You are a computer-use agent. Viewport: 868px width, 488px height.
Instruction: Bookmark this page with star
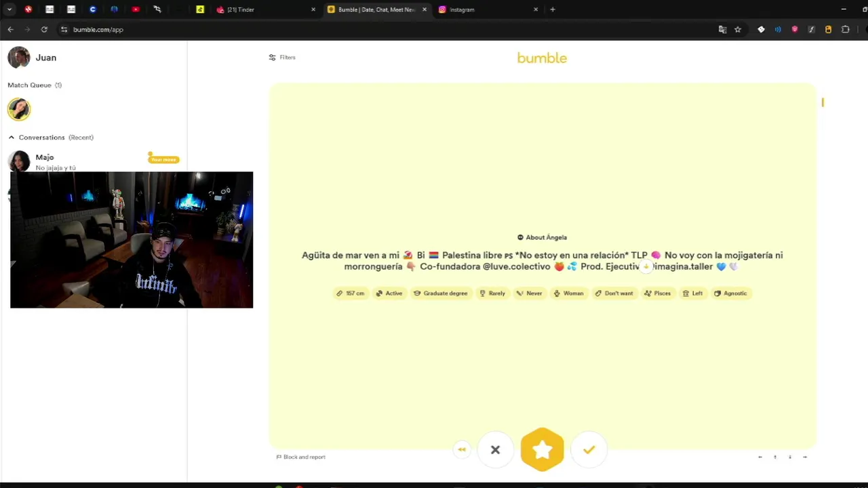pos(738,30)
